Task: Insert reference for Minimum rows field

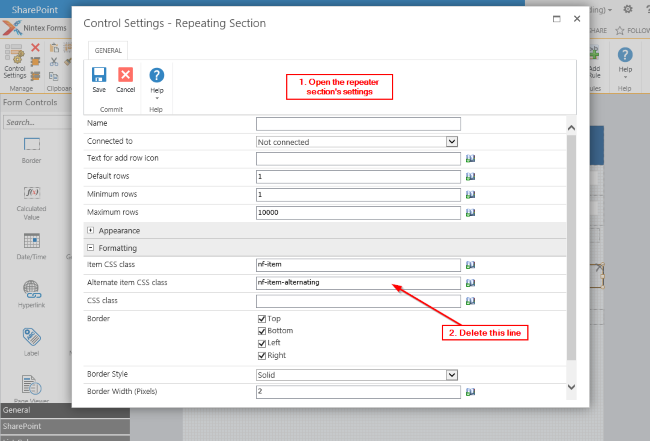Action: tap(470, 195)
